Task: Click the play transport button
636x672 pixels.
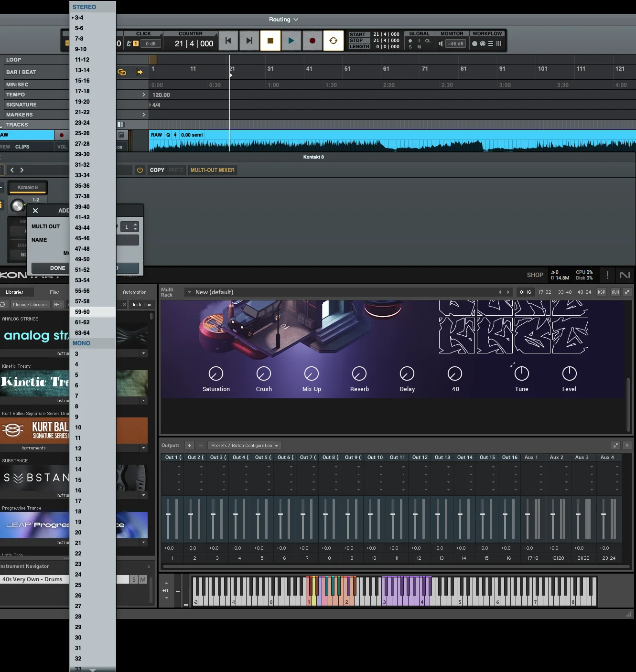Action: [291, 41]
